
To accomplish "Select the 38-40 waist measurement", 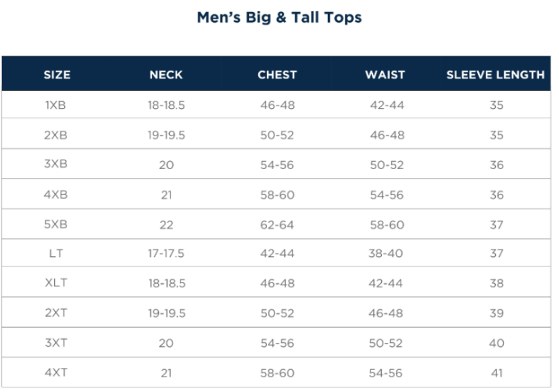I will coord(386,254).
